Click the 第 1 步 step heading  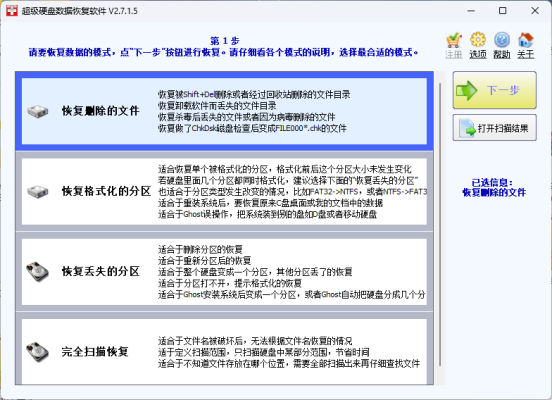click(225, 41)
